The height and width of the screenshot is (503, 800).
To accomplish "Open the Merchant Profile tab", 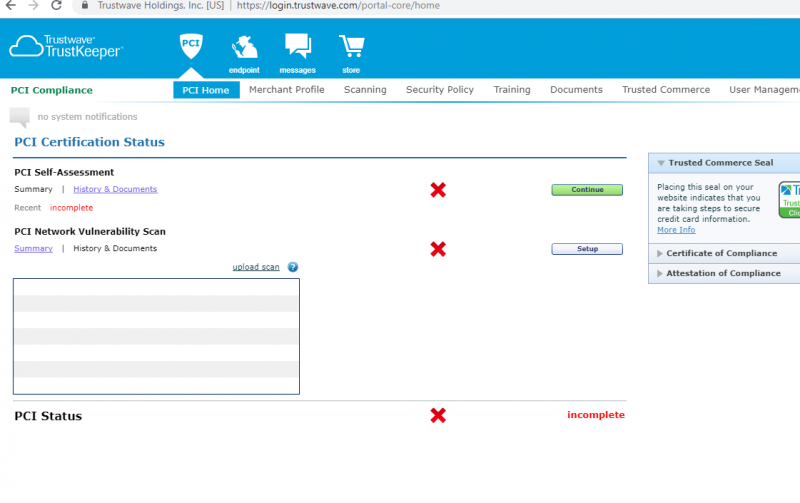I will tap(287, 90).
